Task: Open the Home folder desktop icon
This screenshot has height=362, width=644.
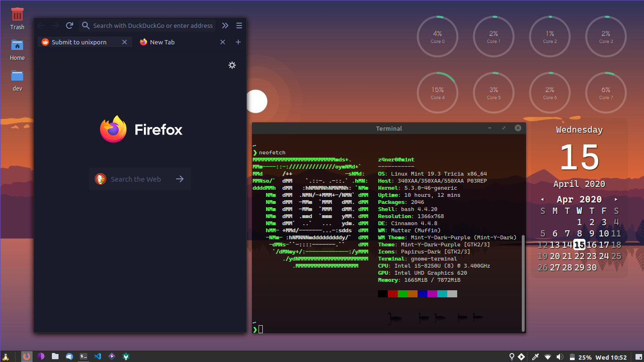Action: pos(17,45)
